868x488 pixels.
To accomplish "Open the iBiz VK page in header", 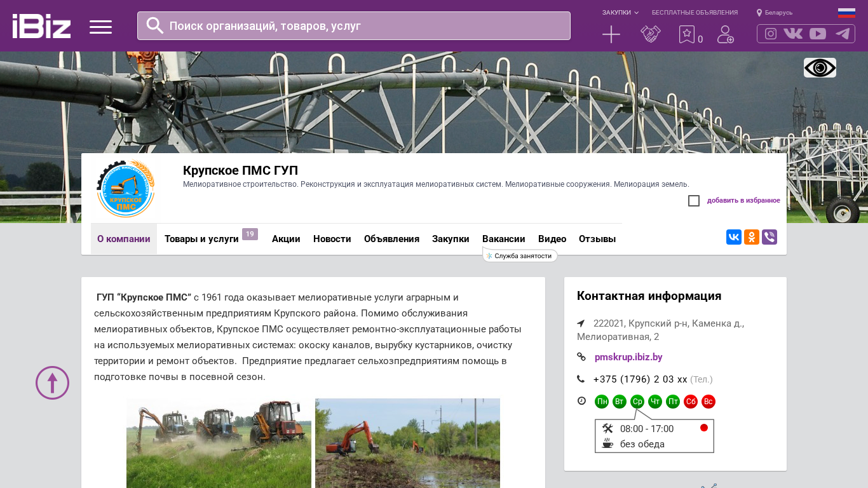I will coord(793,34).
